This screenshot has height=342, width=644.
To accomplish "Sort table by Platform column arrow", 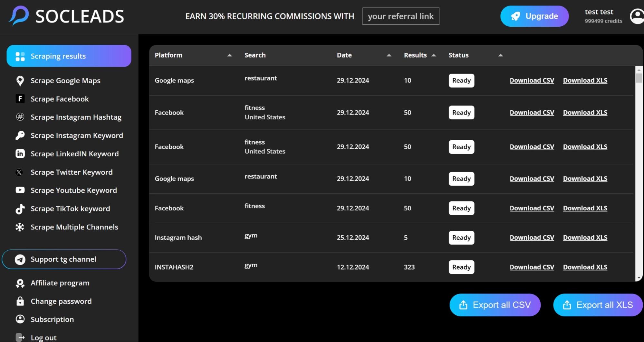I will (x=229, y=55).
